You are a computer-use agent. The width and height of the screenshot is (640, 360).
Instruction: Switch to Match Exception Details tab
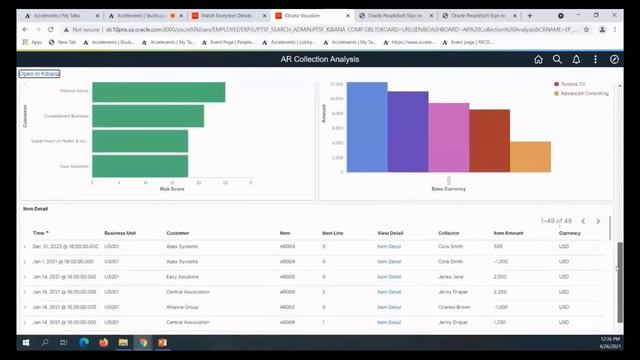pos(229,16)
